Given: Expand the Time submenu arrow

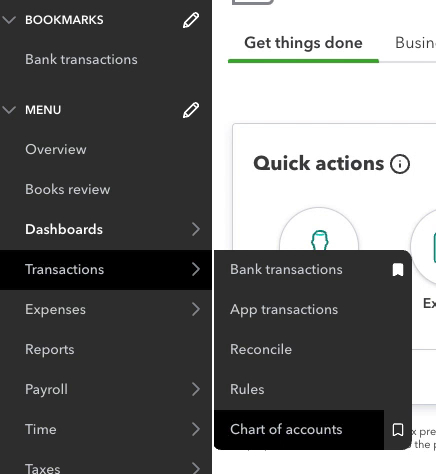Looking at the screenshot, I should pyautogui.click(x=196, y=429).
